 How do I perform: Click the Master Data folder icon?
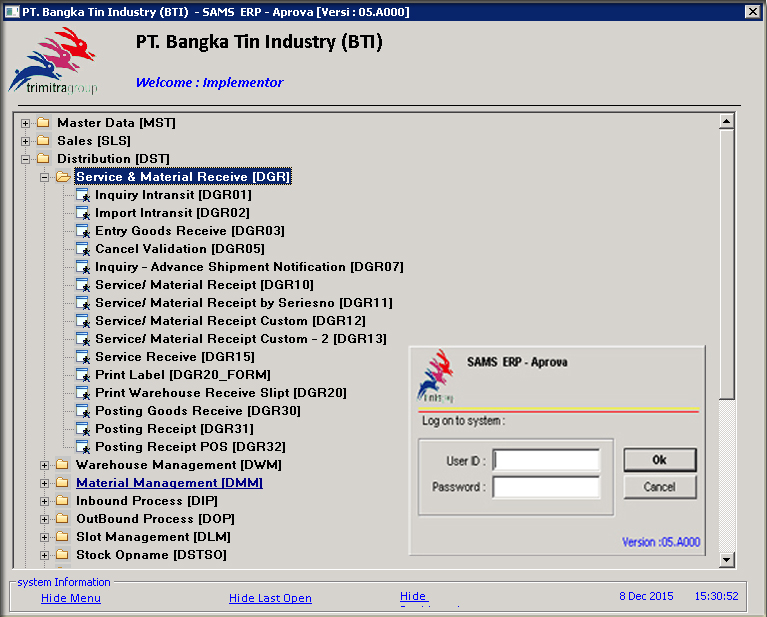tap(44, 122)
